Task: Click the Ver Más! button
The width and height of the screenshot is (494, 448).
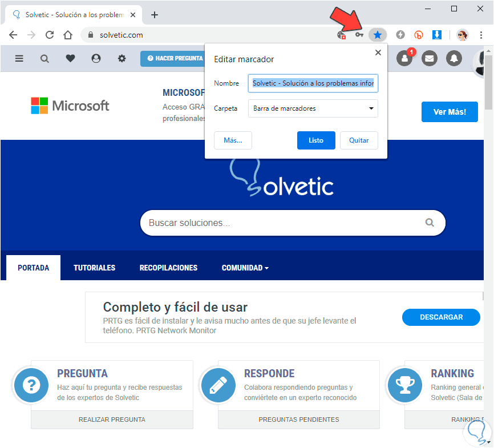Action: tap(450, 112)
